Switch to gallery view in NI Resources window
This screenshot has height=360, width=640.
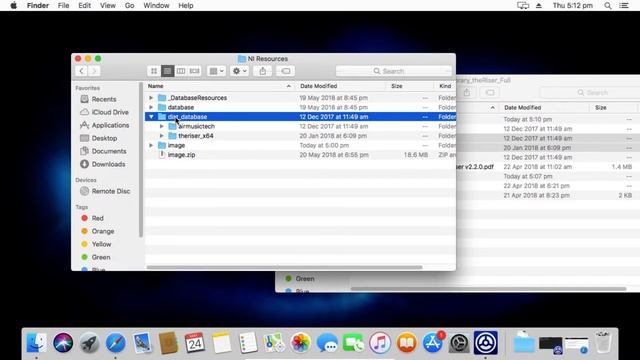[195, 71]
